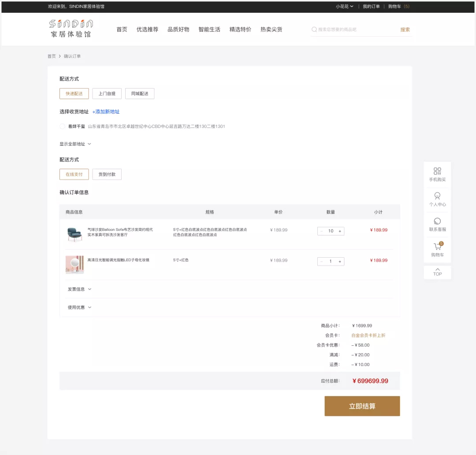Expand the 发票信息 section
Image resolution: width=476 pixels, height=455 pixels.
[79, 289]
